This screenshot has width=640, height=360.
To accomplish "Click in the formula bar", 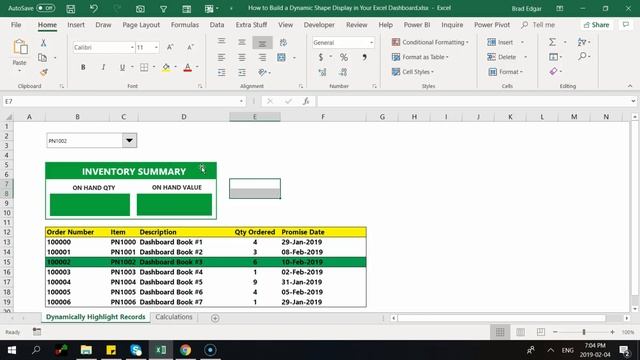I will (473, 101).
